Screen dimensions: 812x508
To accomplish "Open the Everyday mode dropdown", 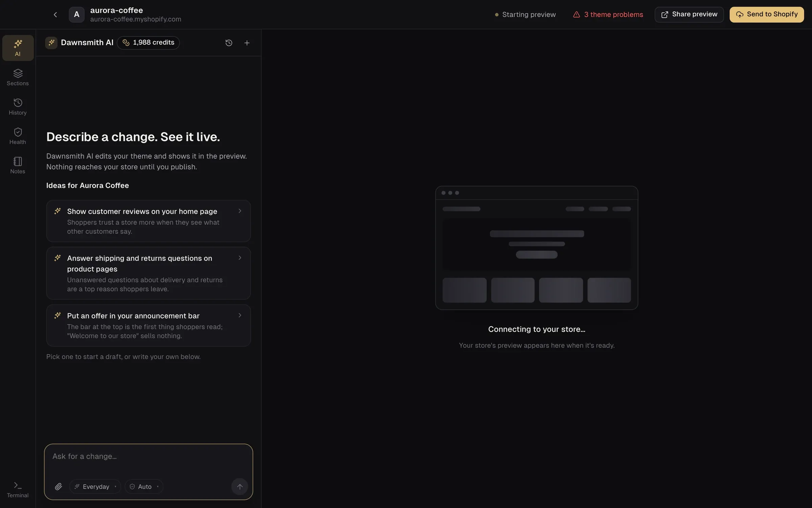I will pos(95,487).
